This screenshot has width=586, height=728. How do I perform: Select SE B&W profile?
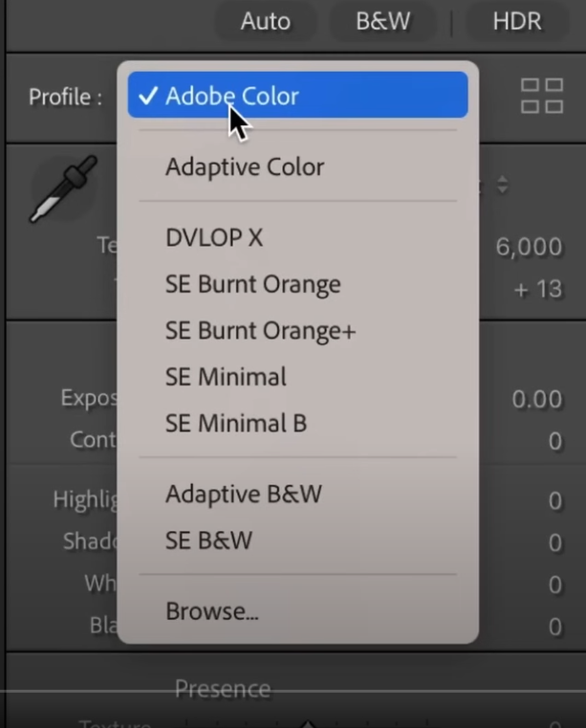coord(298,540)
